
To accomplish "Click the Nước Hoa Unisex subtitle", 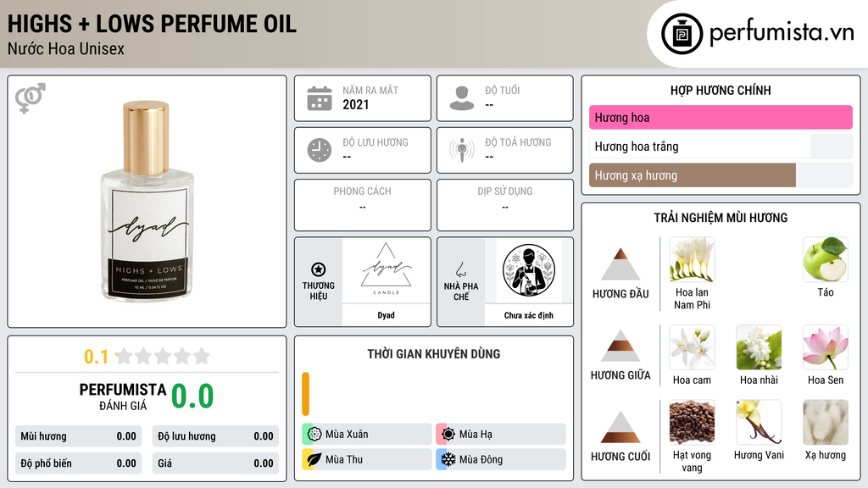I will click(66, 49).
